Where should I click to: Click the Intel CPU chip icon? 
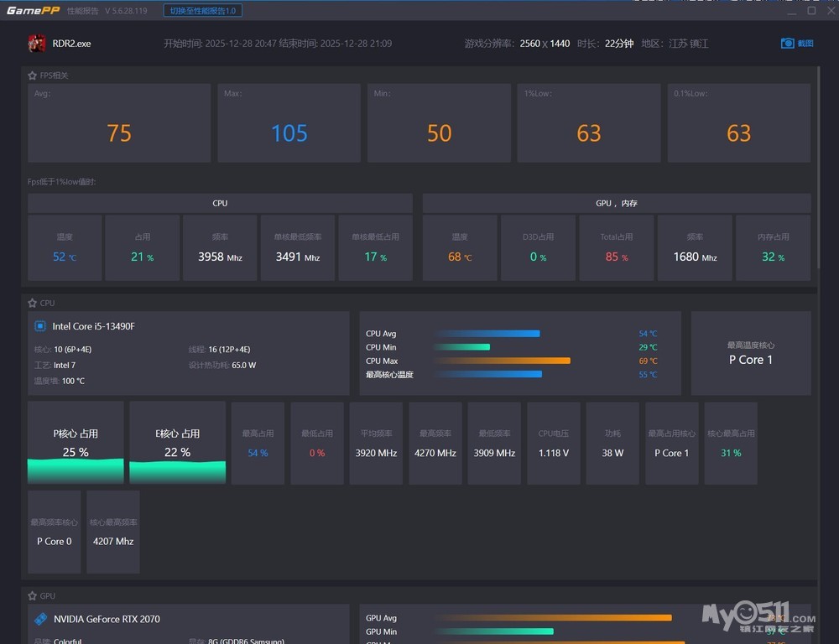(x=39, y=326)
